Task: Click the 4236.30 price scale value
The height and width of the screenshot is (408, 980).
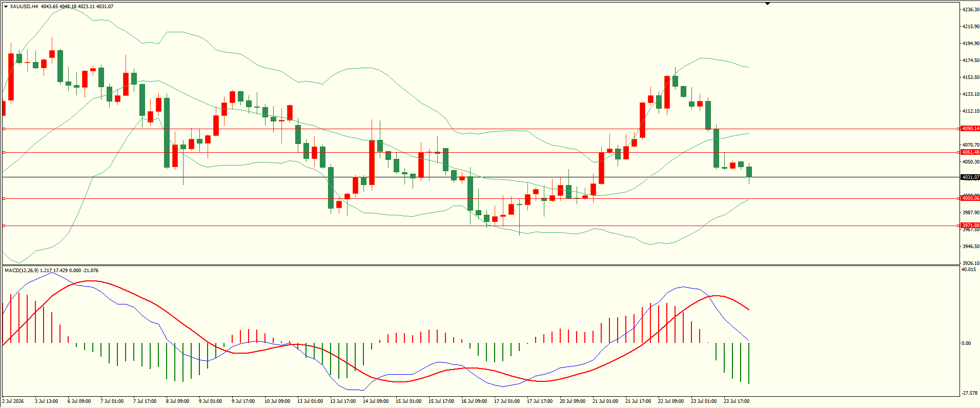Action: (971, 10)
